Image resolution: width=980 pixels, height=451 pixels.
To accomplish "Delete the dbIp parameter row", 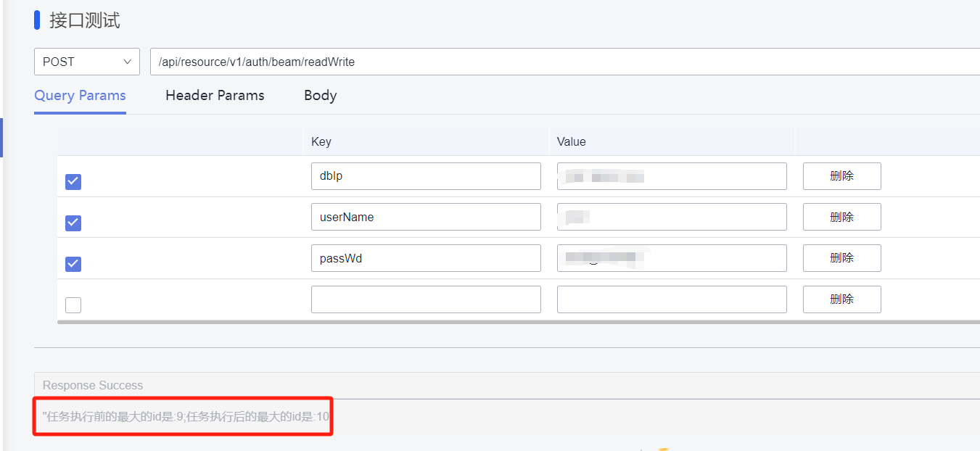I will tap(841, 176).
